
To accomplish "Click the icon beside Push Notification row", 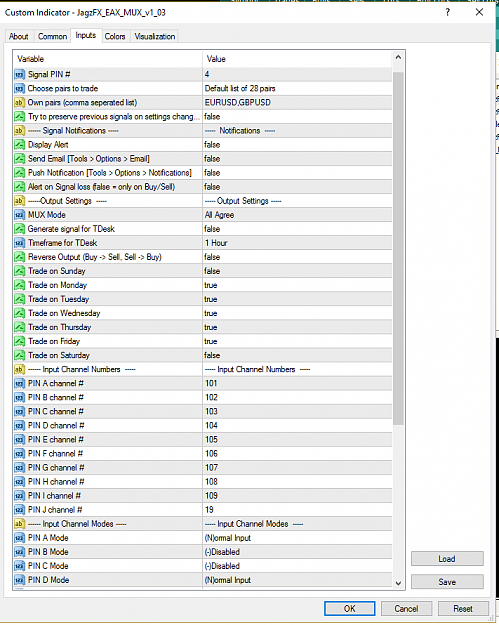I will [x=20, y=173].
